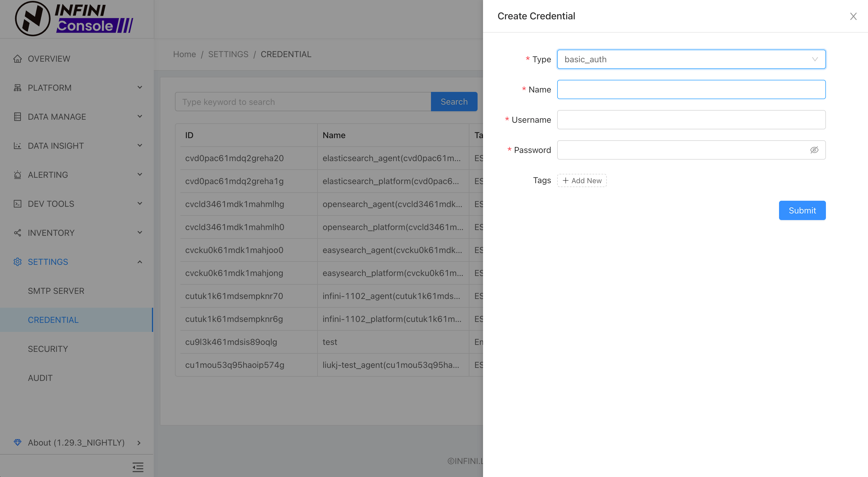Click the Dev Tools terminal icon
This screenshot has width=868, height=477.
click(18, 204)
